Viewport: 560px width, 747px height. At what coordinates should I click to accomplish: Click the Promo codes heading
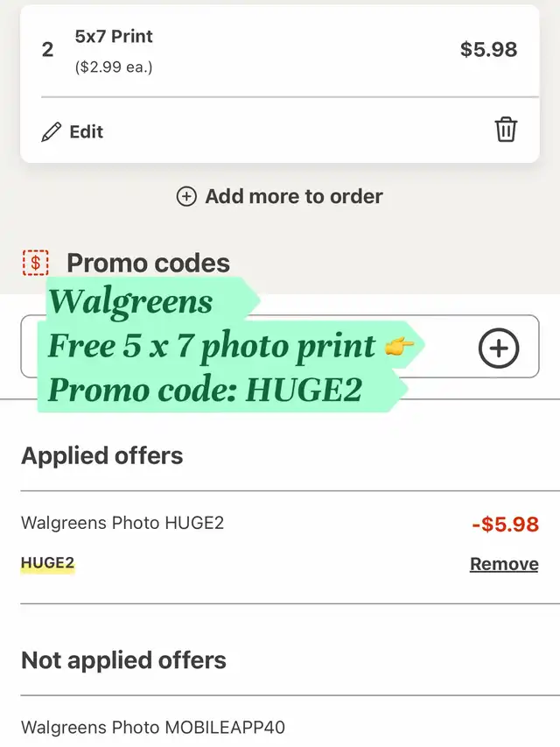(148, 263)
